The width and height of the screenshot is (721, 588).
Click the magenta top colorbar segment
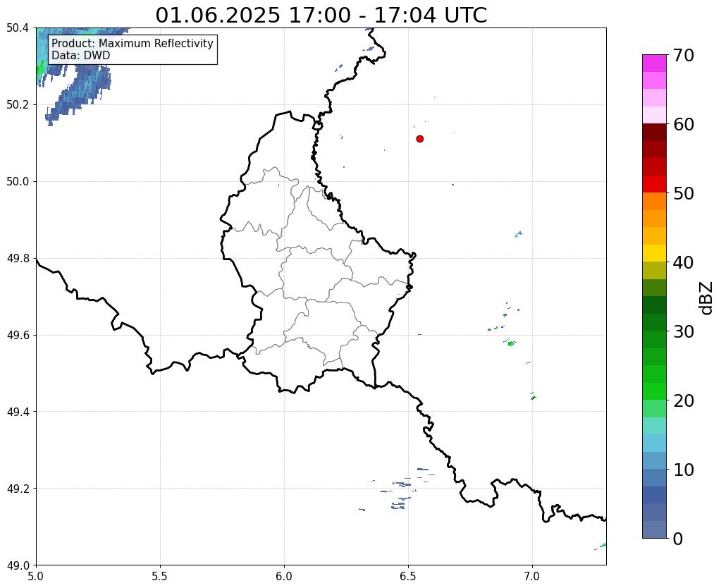[654, 63]
